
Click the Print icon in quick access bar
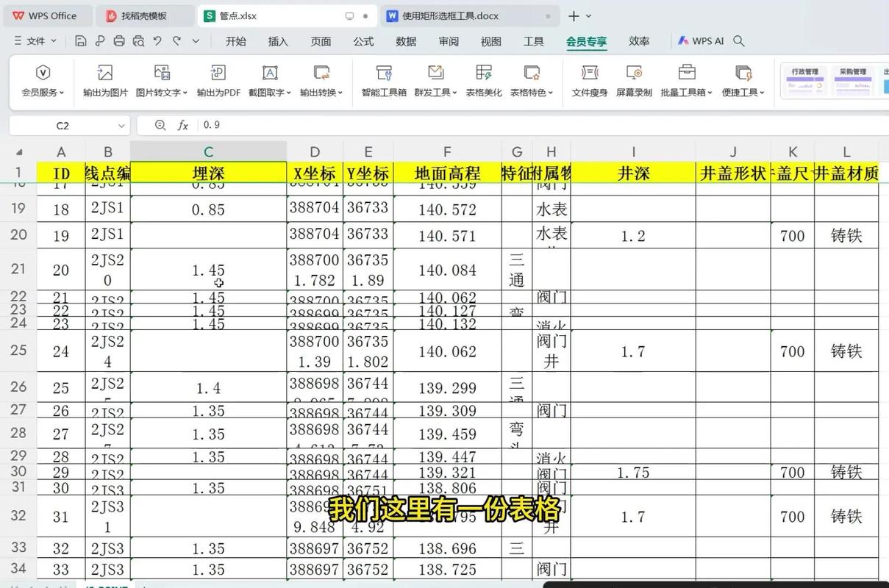[118, 41]
